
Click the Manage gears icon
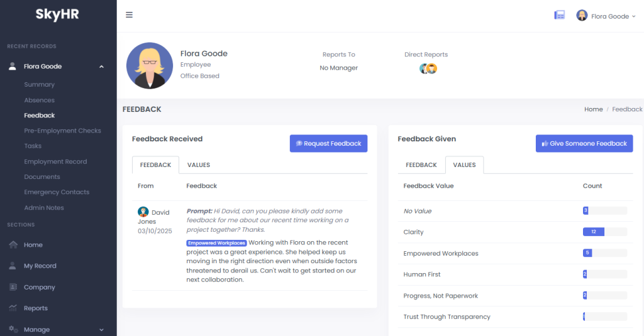click(x=13, y=329)
